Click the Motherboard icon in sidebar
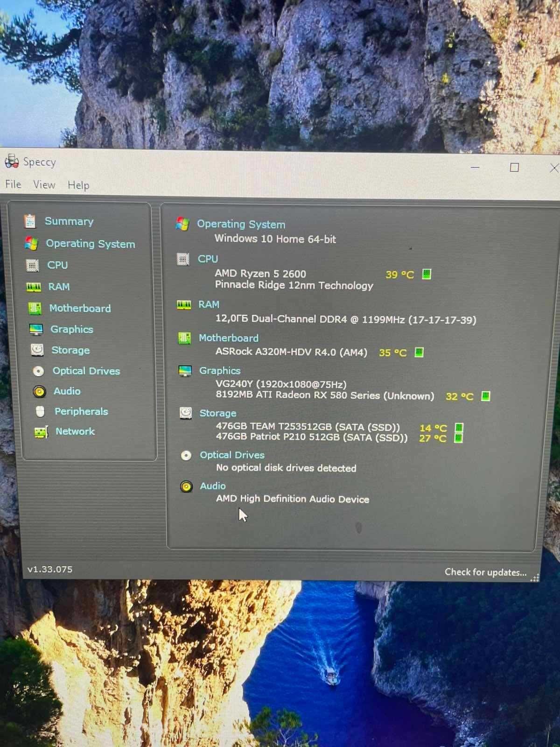This screenshot has width=560, height=747. point(35,308)
